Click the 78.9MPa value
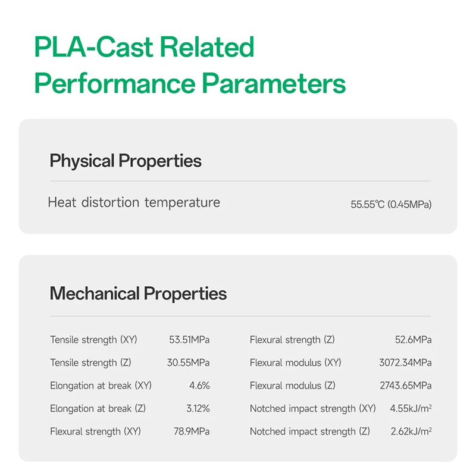Screen dimensions: 476x476 click(192, 431)
